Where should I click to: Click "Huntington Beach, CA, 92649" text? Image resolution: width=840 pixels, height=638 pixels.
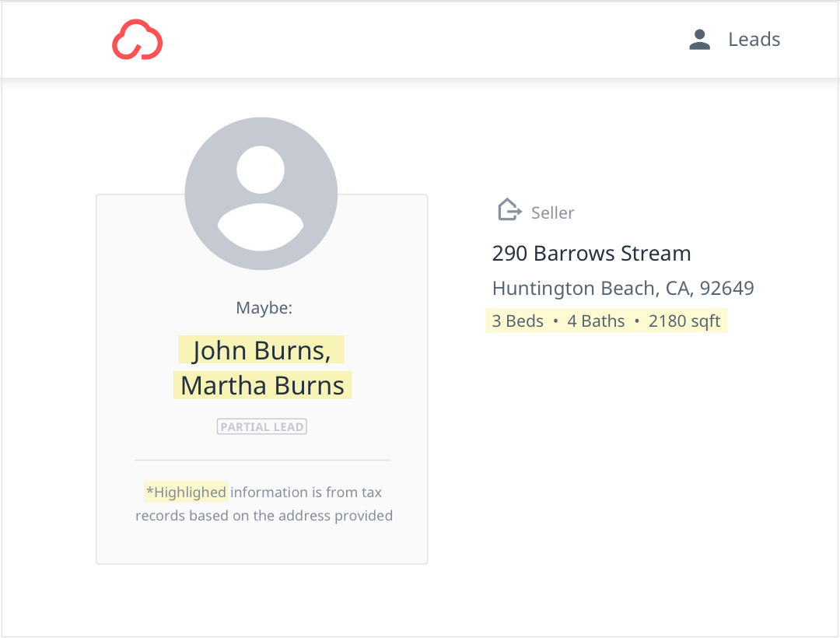(623, 288)
